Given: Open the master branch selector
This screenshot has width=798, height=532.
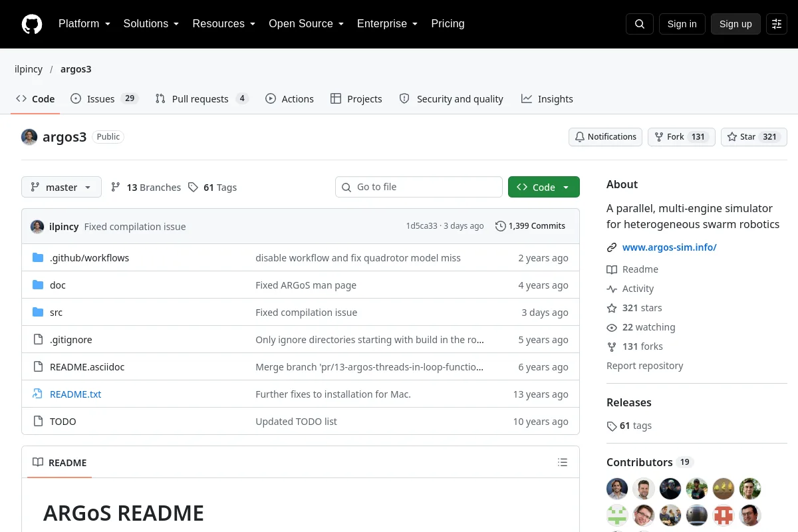Looking at the screenshot, I should [61, 188].
